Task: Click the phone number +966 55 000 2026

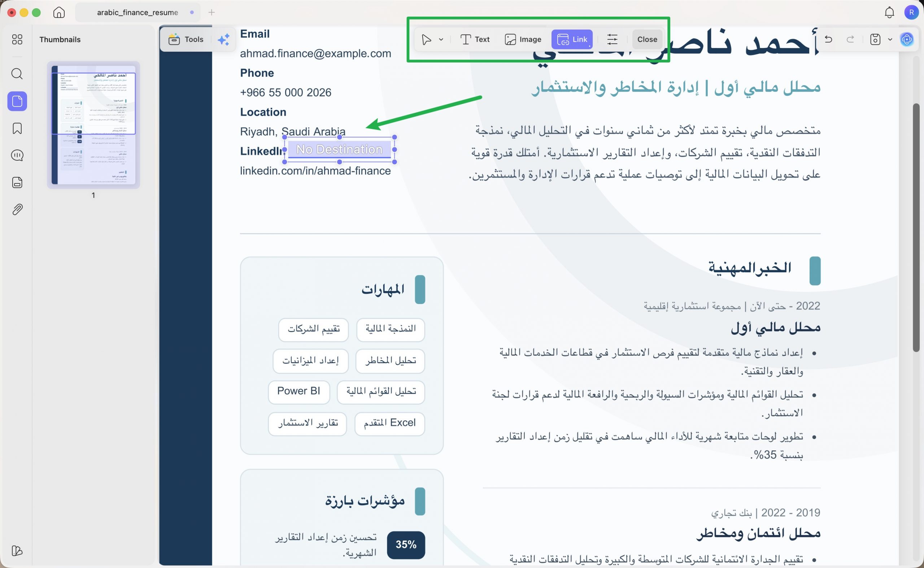Action: pyautogui.click(x=286, y=92)
